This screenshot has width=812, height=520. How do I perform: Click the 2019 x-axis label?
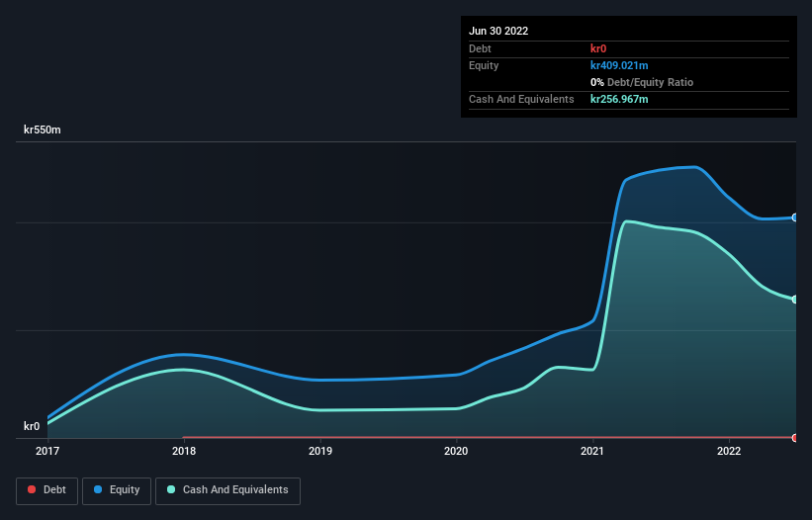click(320, 451)
